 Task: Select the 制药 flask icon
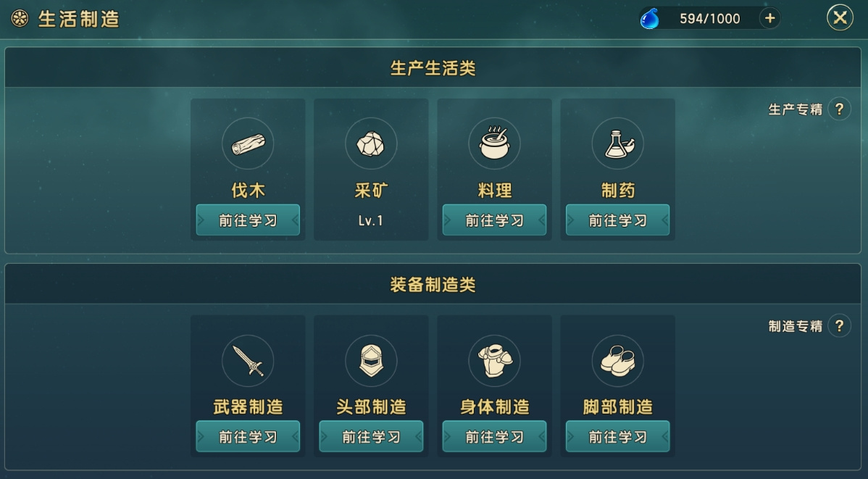tap(618, 143)
